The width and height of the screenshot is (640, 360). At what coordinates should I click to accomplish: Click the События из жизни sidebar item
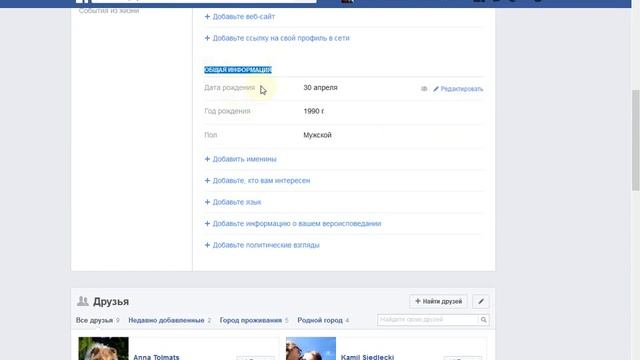pos(109,11)
